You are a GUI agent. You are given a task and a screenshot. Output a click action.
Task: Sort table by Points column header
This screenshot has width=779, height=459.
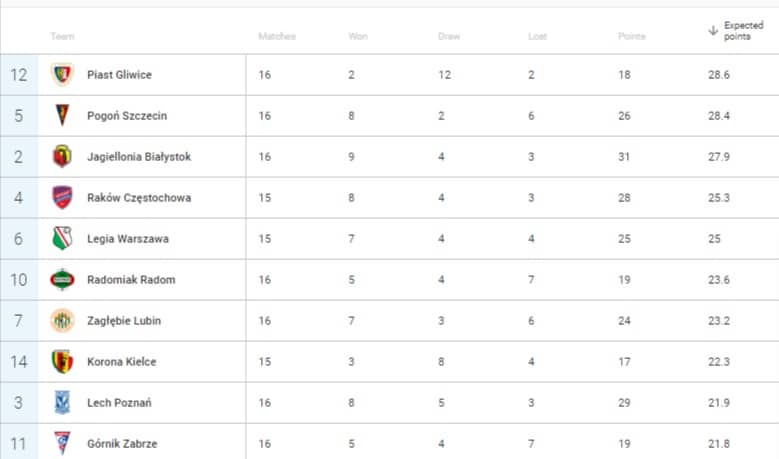pos(631,36)
